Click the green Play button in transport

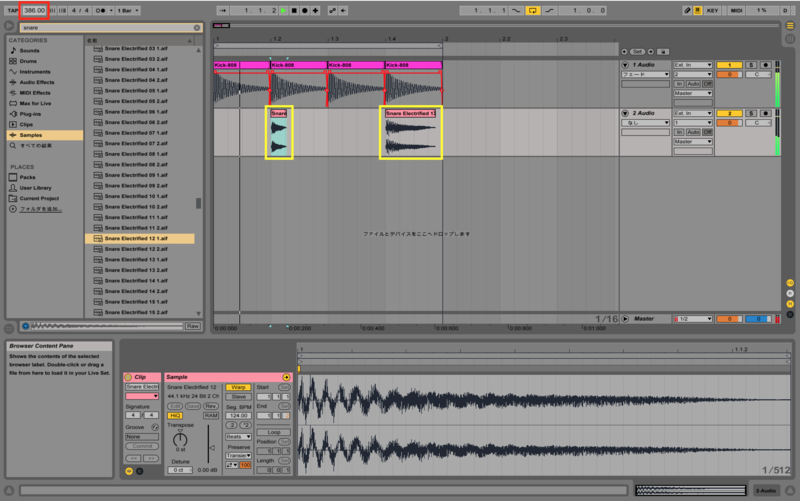click(284, 10)
